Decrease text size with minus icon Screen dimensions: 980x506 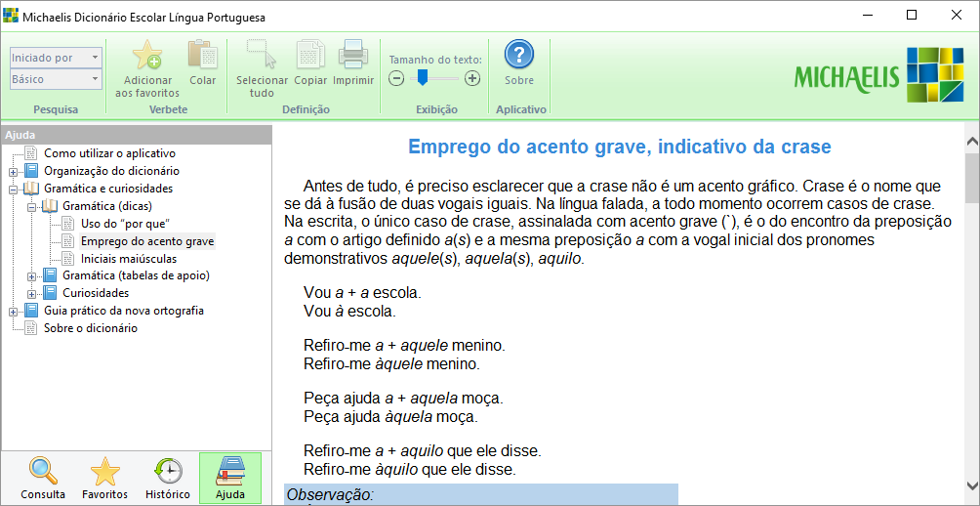(x=397, y=78)
